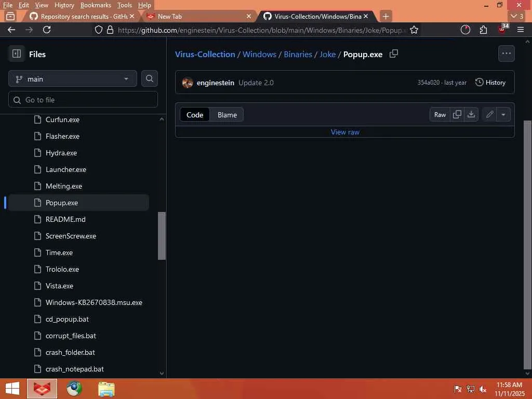Go back with the browser back arrow
This screenshot has width=532, height=399.
[11, 30]
